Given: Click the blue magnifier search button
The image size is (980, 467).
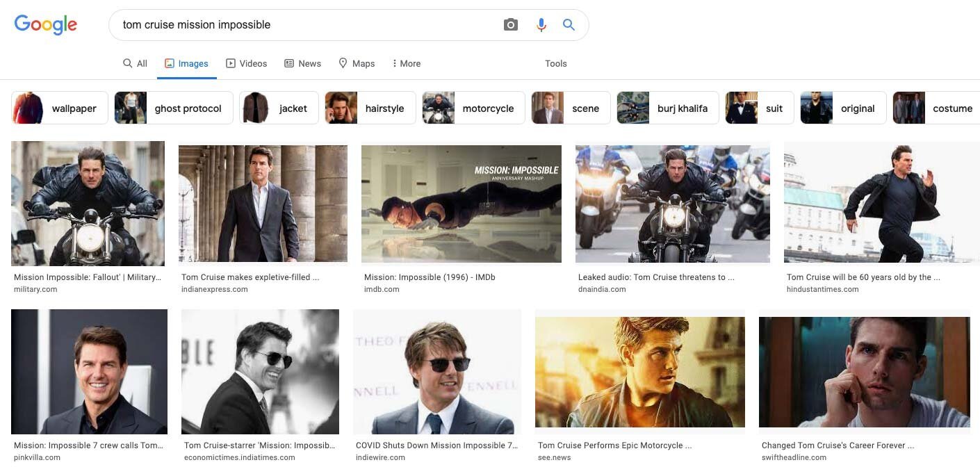Looking at the screenshot, I should (x=569, y=25).
